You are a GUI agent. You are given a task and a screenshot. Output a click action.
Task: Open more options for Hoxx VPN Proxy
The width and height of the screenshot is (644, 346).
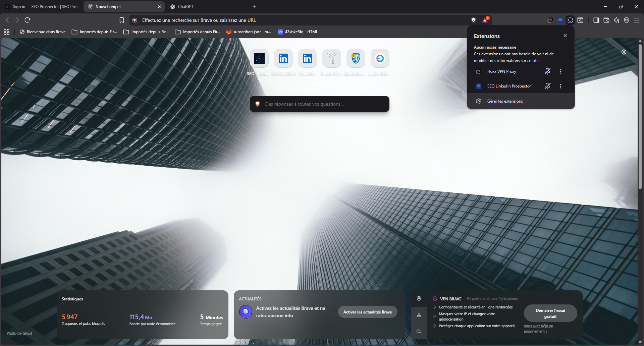point(560,71)
